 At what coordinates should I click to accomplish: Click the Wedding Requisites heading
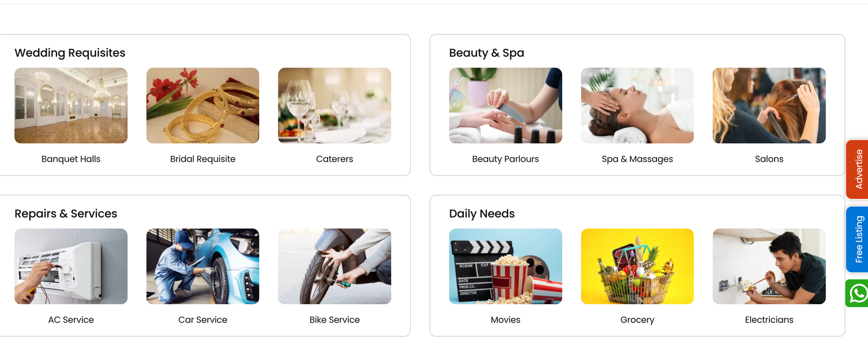(x=70, y=53)
